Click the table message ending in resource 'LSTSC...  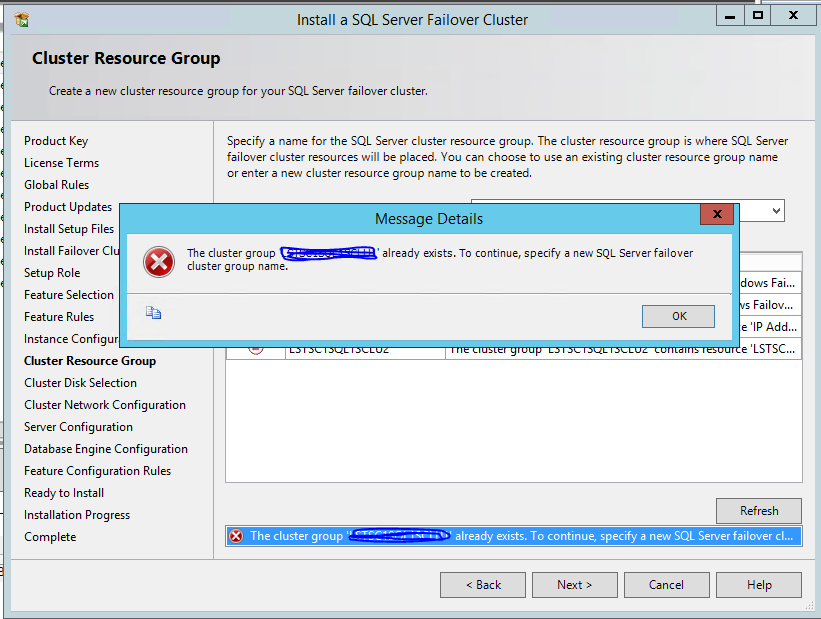623,350
